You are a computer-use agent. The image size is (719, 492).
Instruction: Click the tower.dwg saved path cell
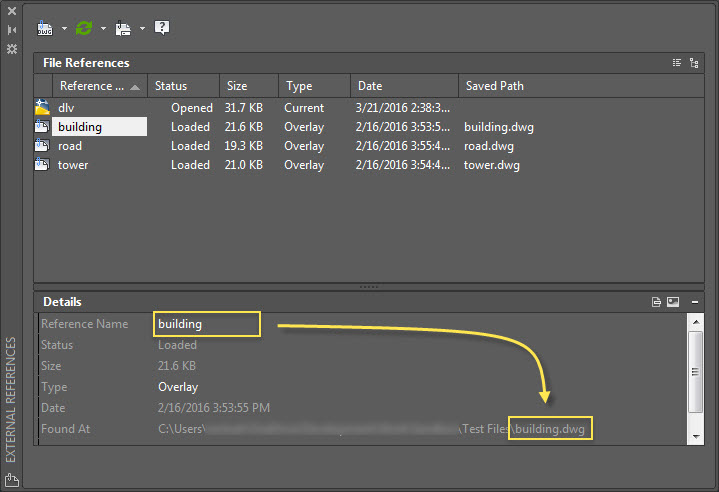click(x=492, y=165)
